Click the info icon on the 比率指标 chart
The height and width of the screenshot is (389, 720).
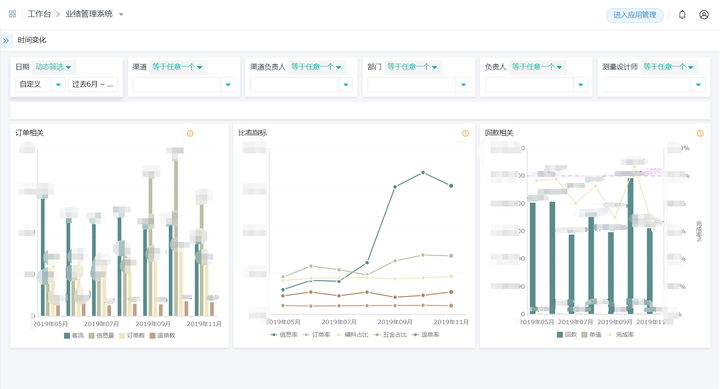tap(466, 134)
